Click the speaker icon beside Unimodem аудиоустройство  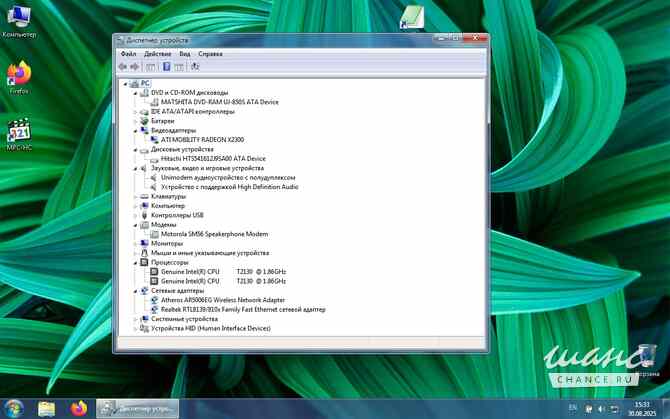click(x=154, y=178)
